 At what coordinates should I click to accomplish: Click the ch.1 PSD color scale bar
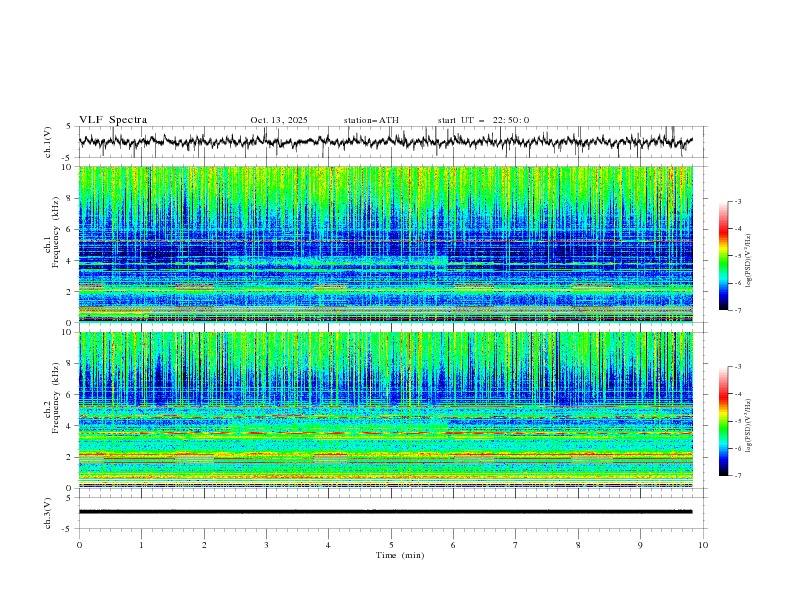[x=723, y=255]
